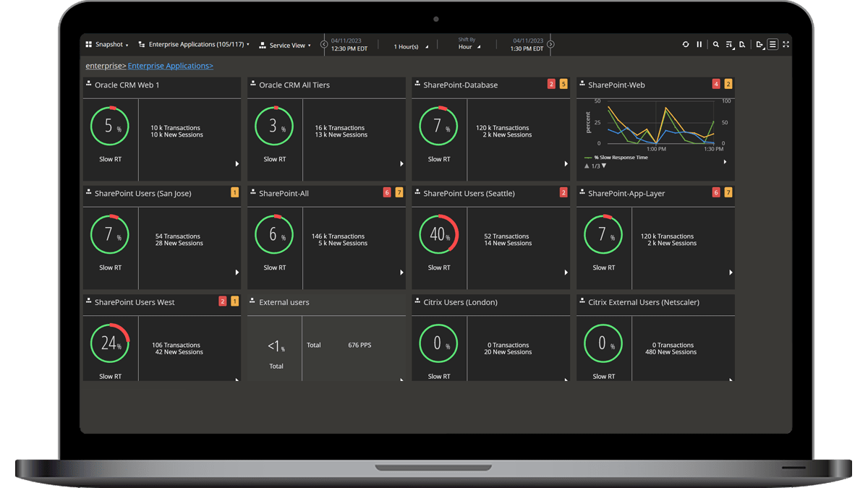This screenshot has width=868, height=488.
Task: Click yellow alert badge 7 on SharePoint-All
Action: [x=399, y=193]
